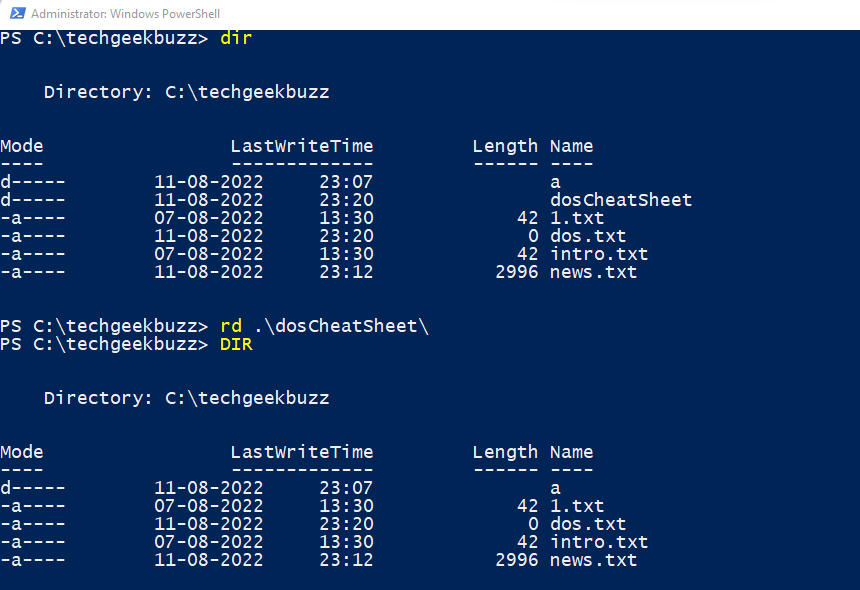Select the dosCheatSheet directory name in the first listing
This screenshot has height=590, width=860.
(620, 200)
